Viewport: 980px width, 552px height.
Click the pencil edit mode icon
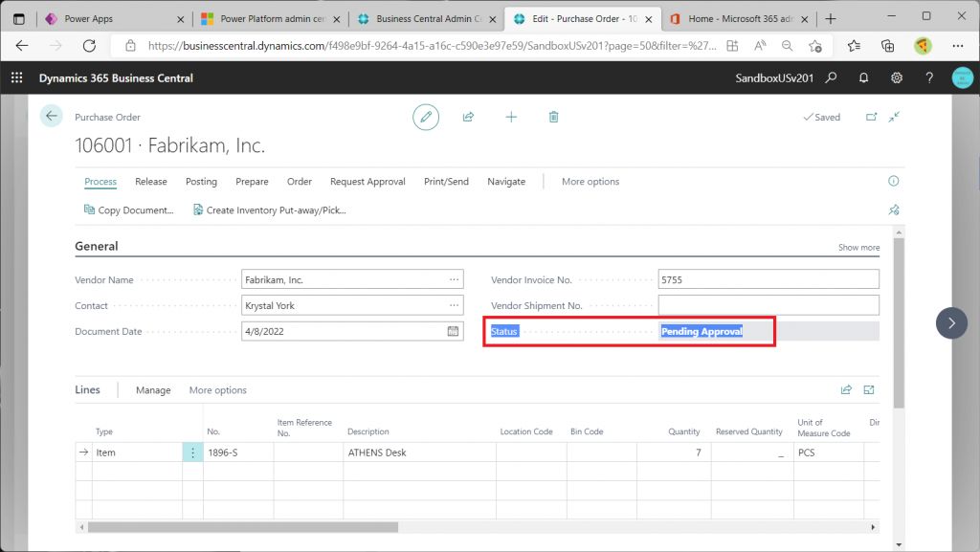tap(426, 117)
